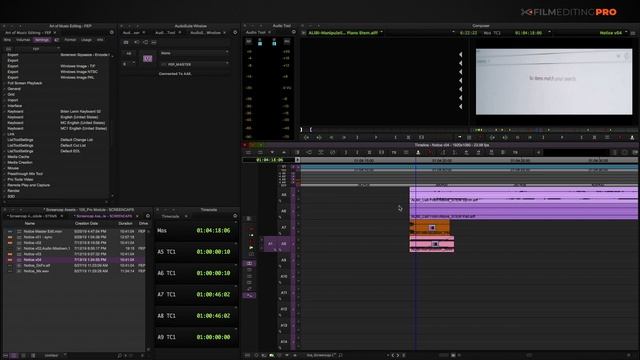Play the record monitor sequence
The width and height of the screenshot is (640, 360).
click(x=562, y=138)
